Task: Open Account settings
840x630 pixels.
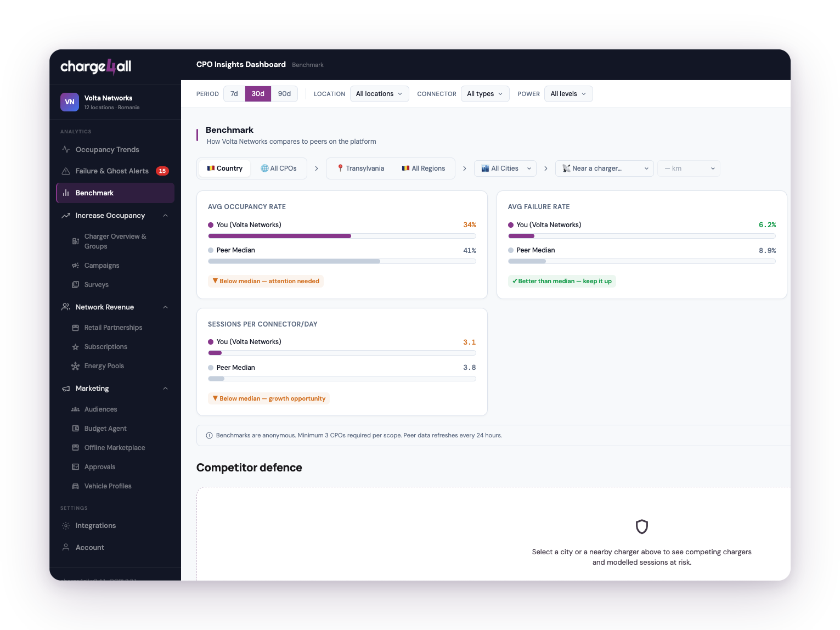Action: pyautogui.click(x=115, y=548)
